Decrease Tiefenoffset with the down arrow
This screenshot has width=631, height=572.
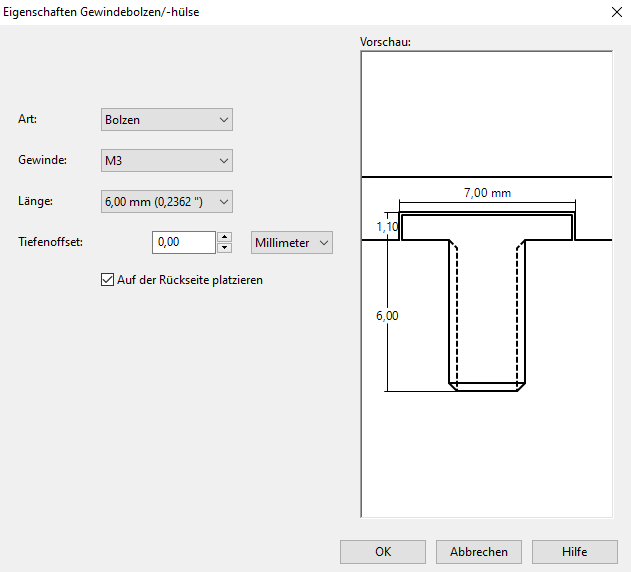(225, 248)
